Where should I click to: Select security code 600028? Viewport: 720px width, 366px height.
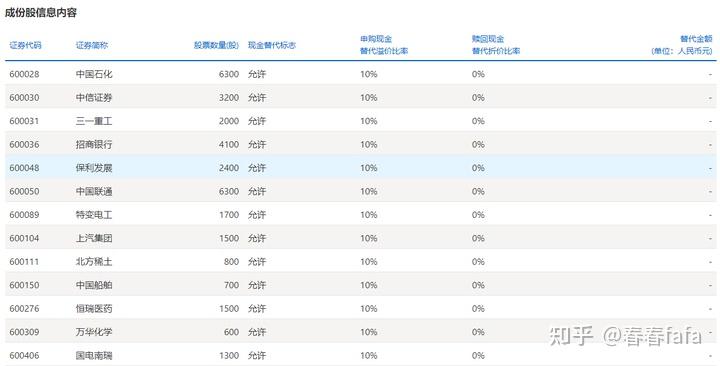coord(24,74)
